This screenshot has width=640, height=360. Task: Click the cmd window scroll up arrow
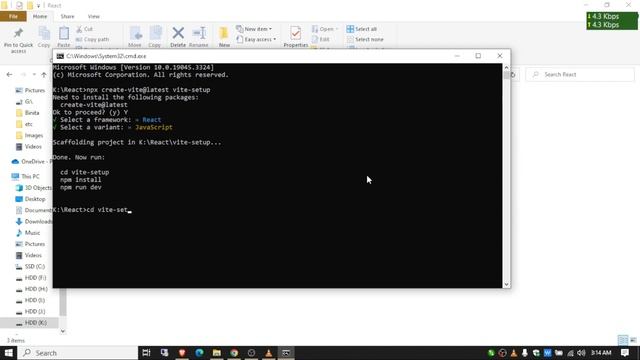point(507,67)
